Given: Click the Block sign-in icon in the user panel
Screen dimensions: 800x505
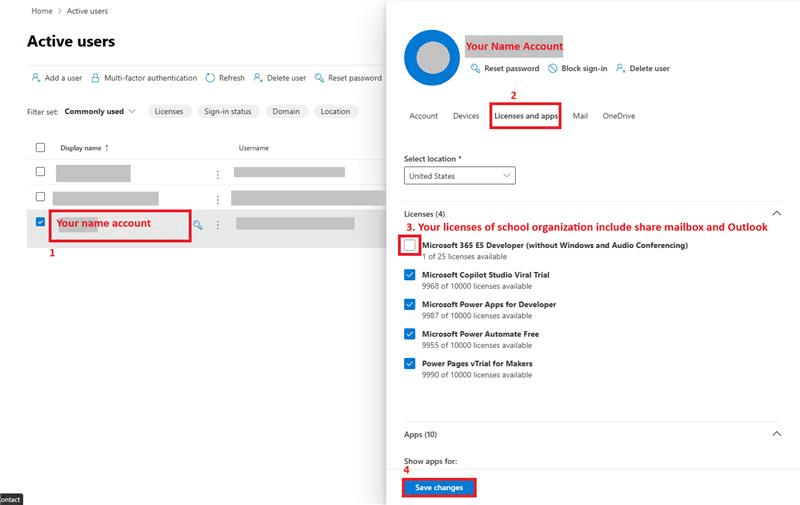Looking at the screenshot, I should tap(553, 68).
